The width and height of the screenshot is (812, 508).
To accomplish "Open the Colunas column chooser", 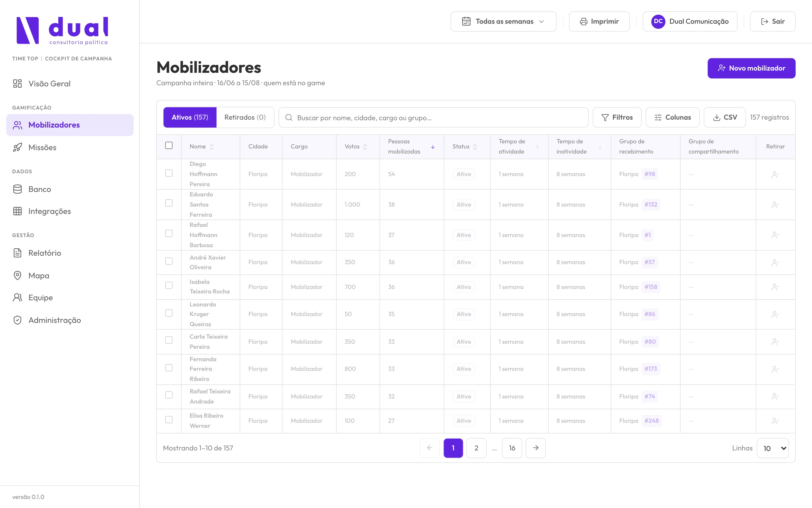I will 672,117.
